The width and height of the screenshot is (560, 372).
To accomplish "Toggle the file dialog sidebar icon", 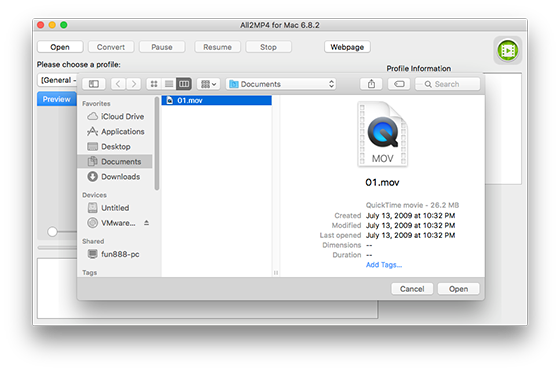I will [x=94, y=84].
